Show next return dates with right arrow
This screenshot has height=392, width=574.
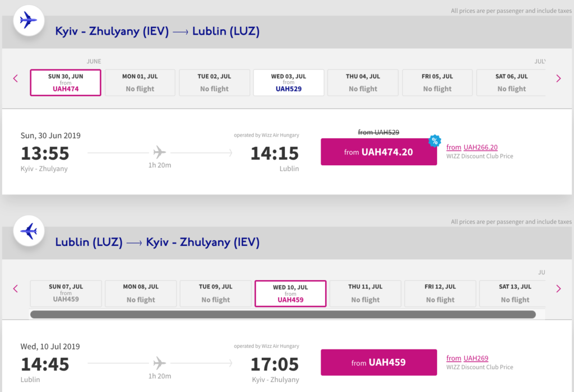558,289
